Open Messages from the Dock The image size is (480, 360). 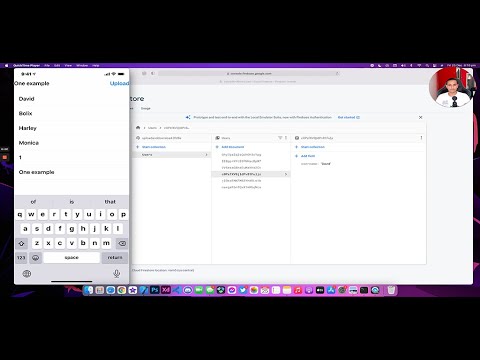pos(210,290)
